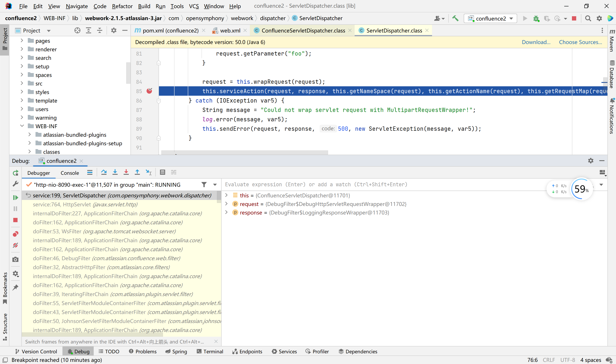Open the Project tool window stripe button
This screenshot has height=364, width=616.
tap(5, 39)
